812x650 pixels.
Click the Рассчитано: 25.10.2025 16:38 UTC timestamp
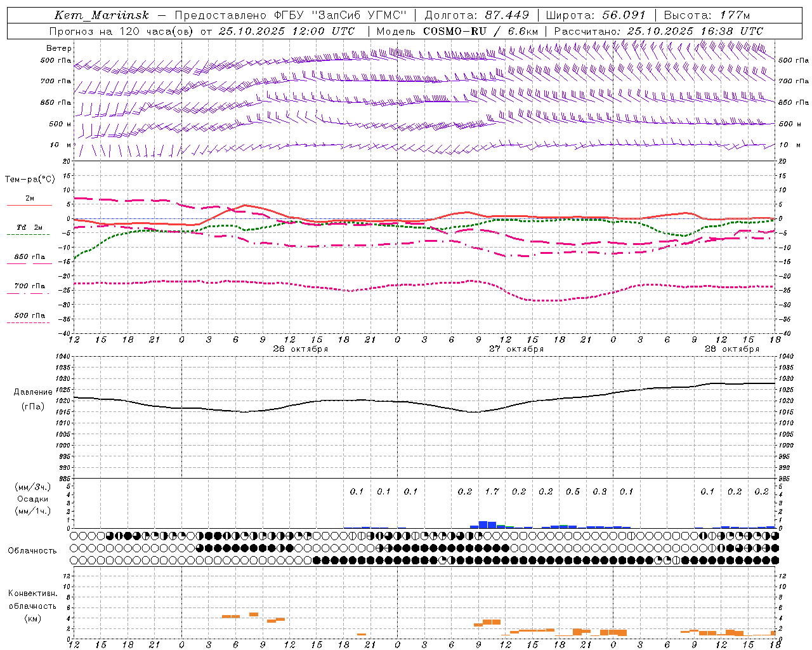click(658, 31)
